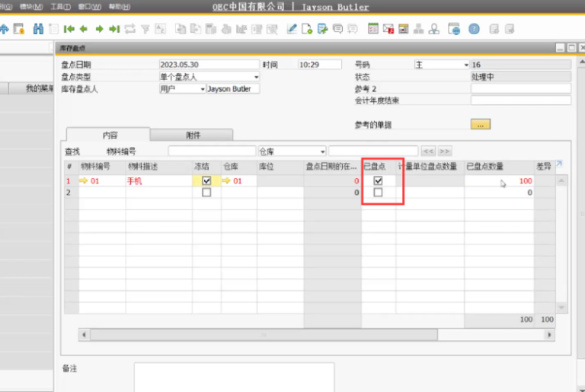This screenshot has width=585, height=392.
Task: Open the calendar toolbar icon
Action: pos(403,29)
